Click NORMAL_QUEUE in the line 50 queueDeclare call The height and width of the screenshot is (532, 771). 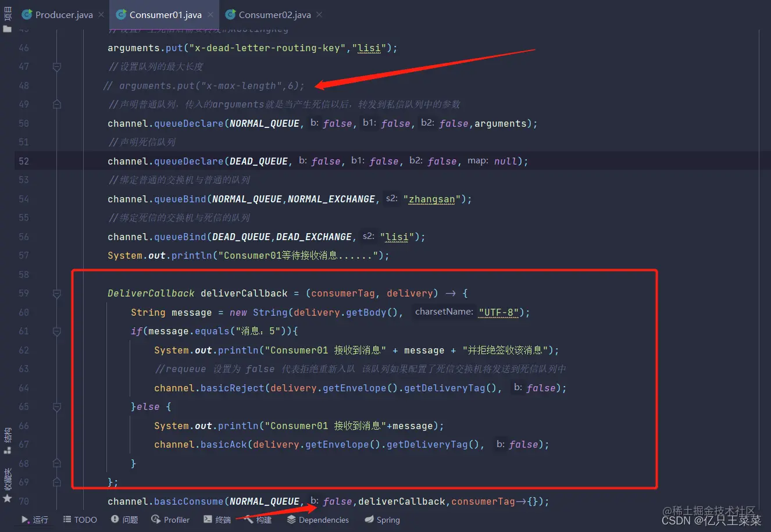pyautogui.click(x=265, y=123)
